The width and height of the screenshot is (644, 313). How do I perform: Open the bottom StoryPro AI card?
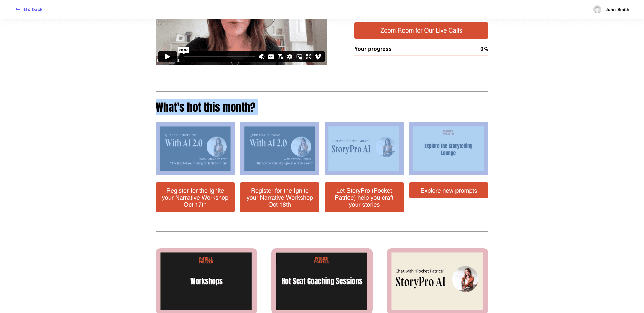tap(437, 281)
